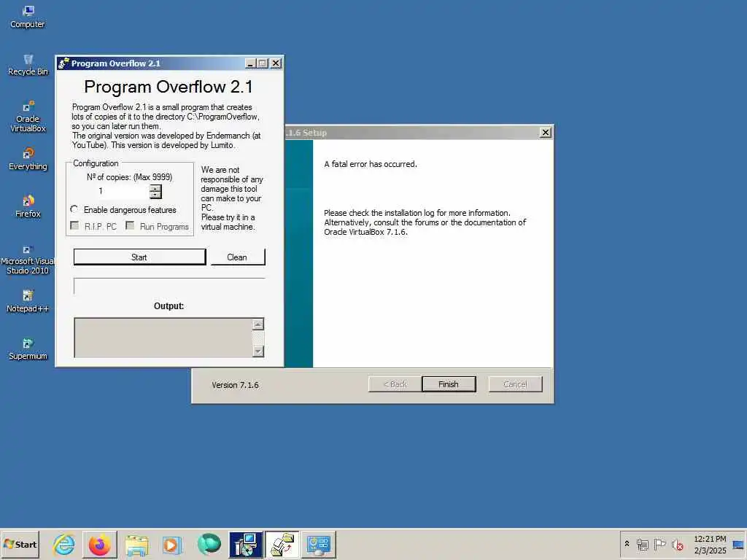Screen dimensions: 747x560
Task: Open the Supermium desktop shortcut
Action: (x=28, y=349)
